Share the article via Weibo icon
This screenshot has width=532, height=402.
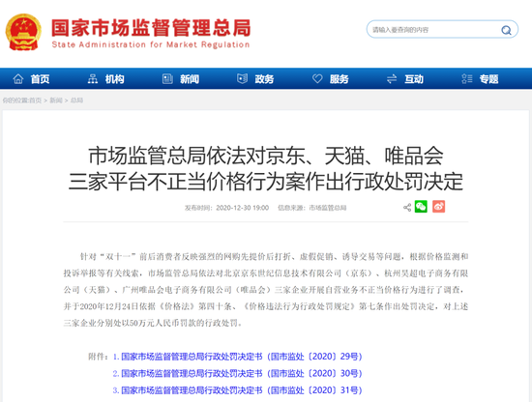click(x=438, y=207)
